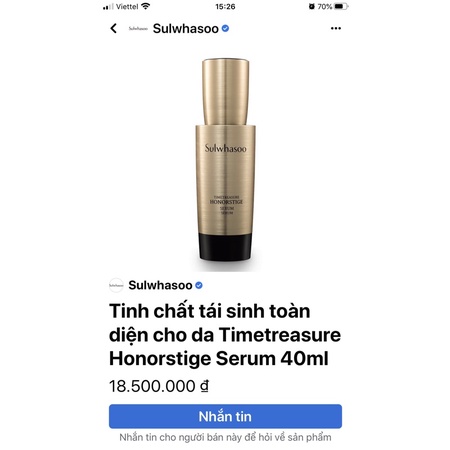Tap the Viettel carrier label
The image size is (450, 450).
[127, 6]
